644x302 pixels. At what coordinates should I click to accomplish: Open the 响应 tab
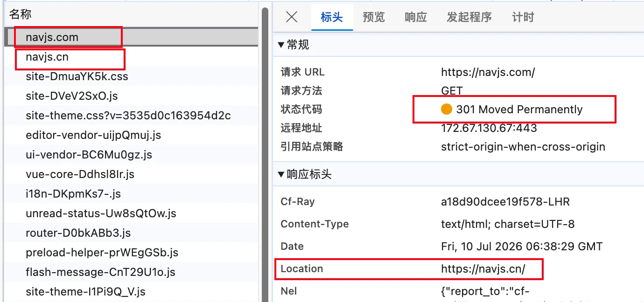(416, 17)
